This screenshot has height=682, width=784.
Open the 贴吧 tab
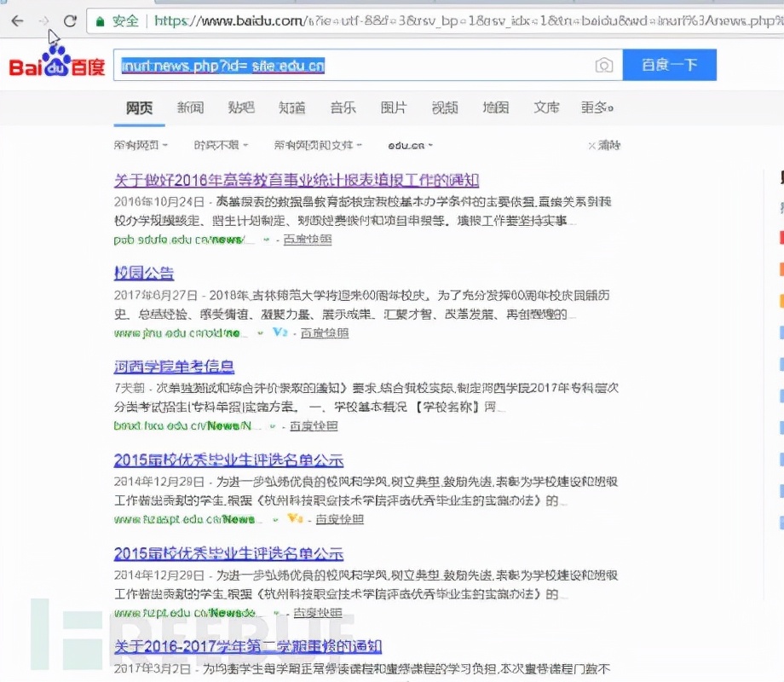(x=241, y=107)
